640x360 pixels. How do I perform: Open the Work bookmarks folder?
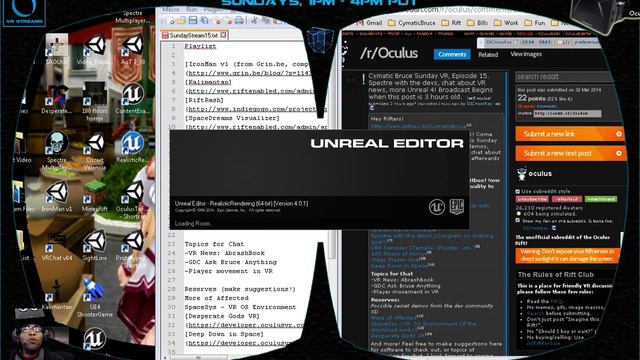pos(506,23)
